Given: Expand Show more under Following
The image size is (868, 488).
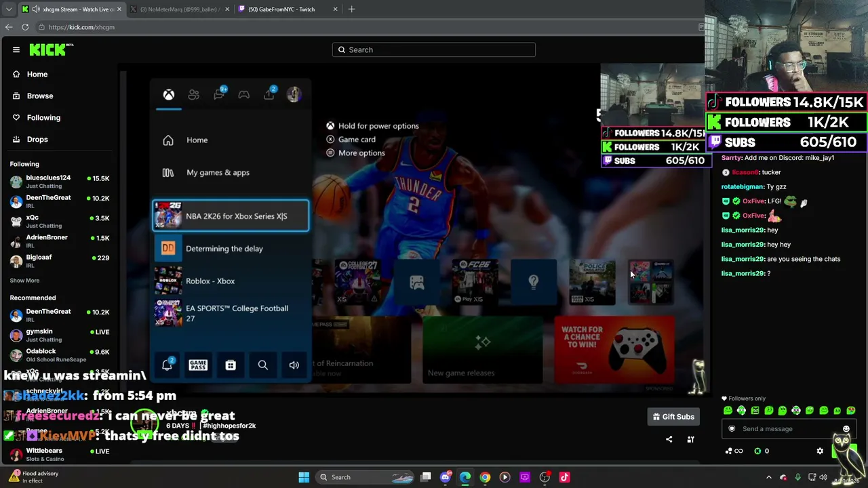Looking at the screenshot, I should pyautogui.click(x=24, y=281).
